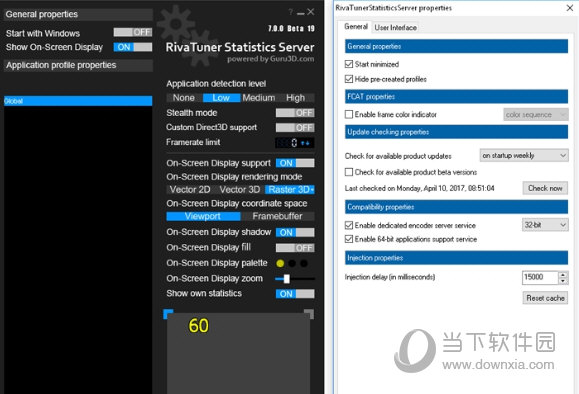Click the gray top-right preview corner marker
579x394 pixels.
(309, 314)
